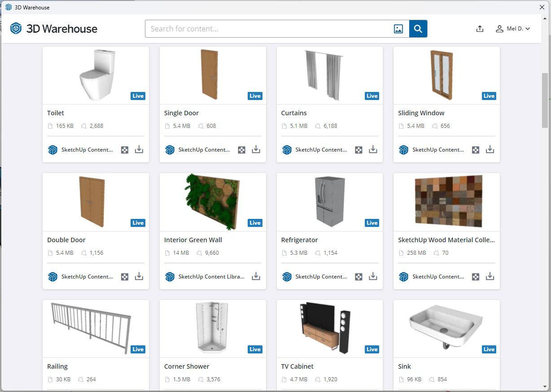Click the Live badge on Sink thumbnail
Viewport: 551px width, 392px height.
click(x=489, y=349)
